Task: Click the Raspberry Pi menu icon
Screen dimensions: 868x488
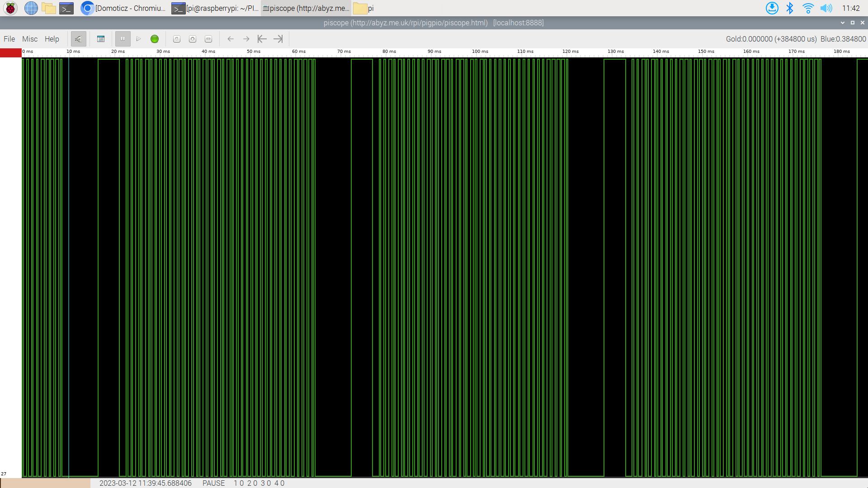Action: click(10, 8)
